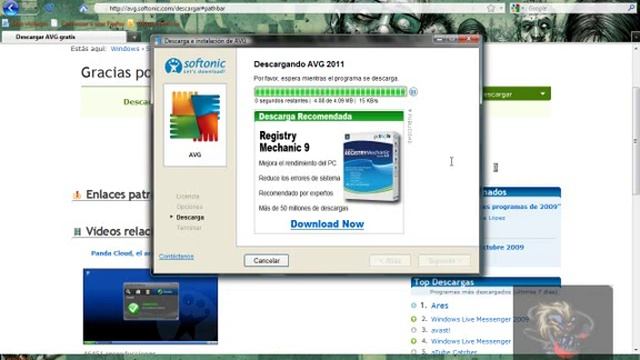
Task: Click the Videos relacionados heading icon
Action: [x=77, y=232]
